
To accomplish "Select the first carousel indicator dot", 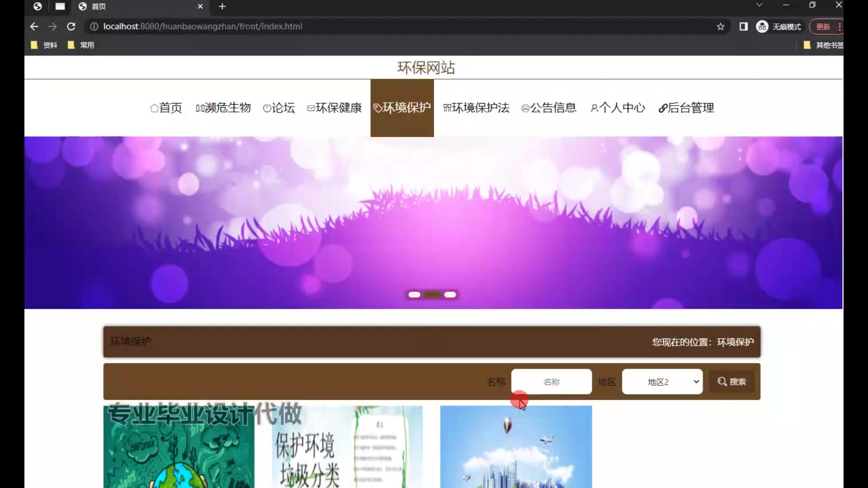I will pyautogui.click(x=414, y=295).
